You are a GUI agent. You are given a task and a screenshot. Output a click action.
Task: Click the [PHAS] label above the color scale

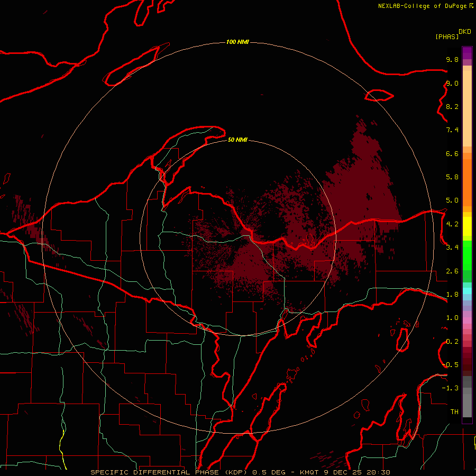pos(447,36)
